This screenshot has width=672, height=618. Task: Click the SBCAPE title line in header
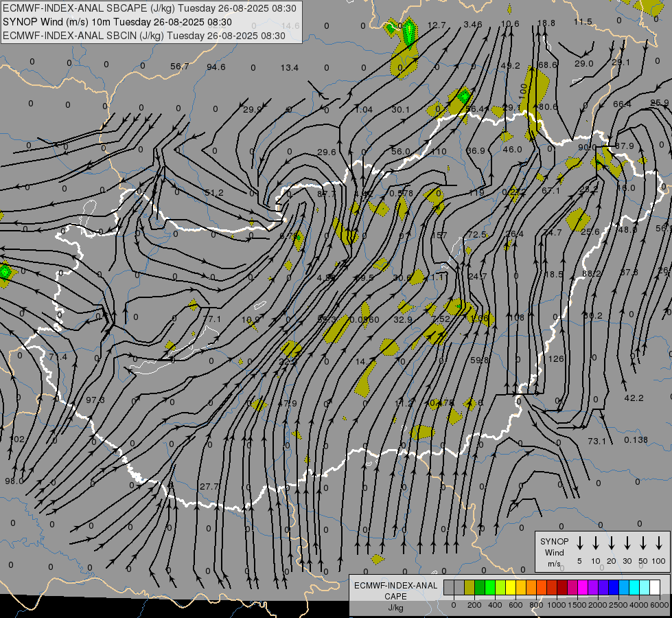tap(149, 8)
